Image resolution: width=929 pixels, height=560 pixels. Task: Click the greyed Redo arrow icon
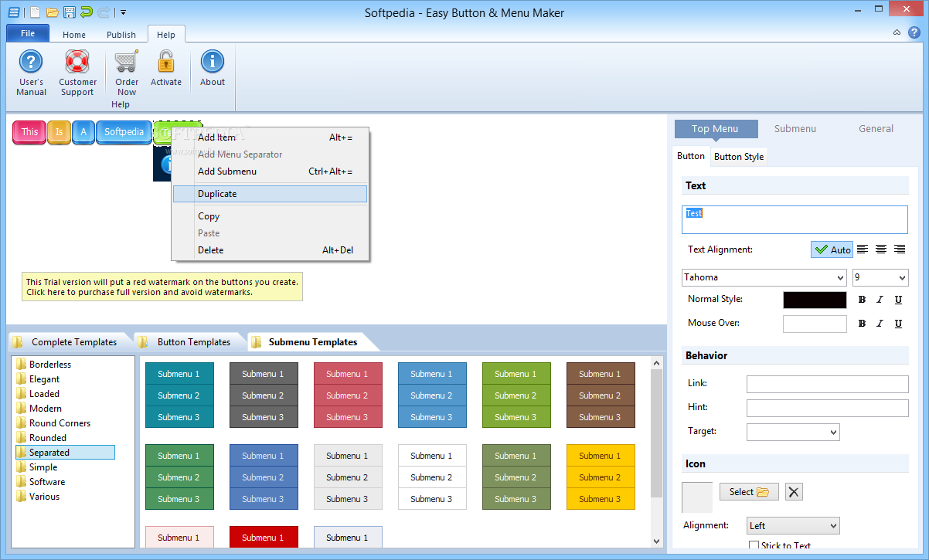click(x=104, y=12)
